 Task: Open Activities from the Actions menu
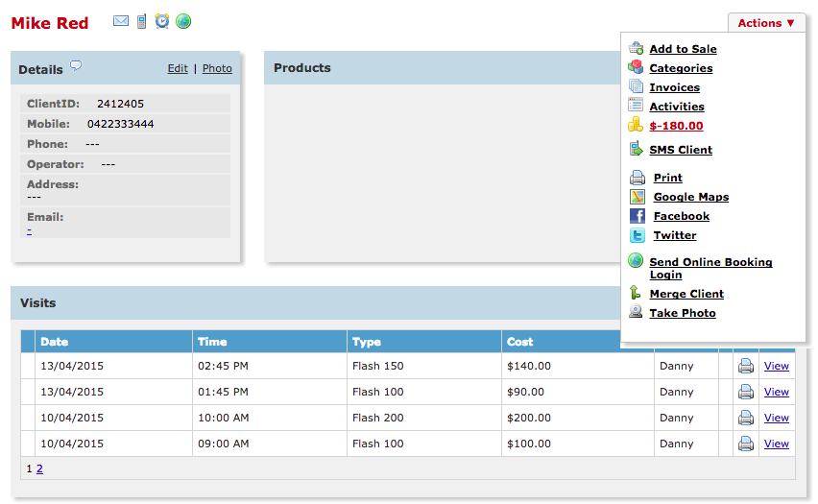point(677,107)
